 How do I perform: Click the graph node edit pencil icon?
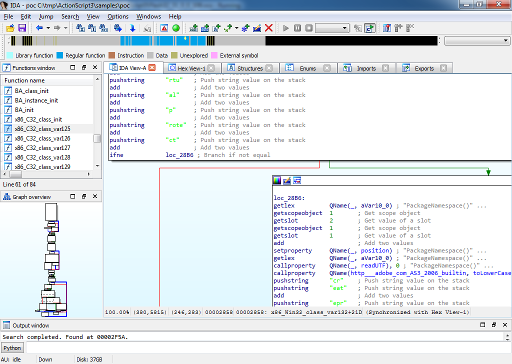click(x=287, y=181)
